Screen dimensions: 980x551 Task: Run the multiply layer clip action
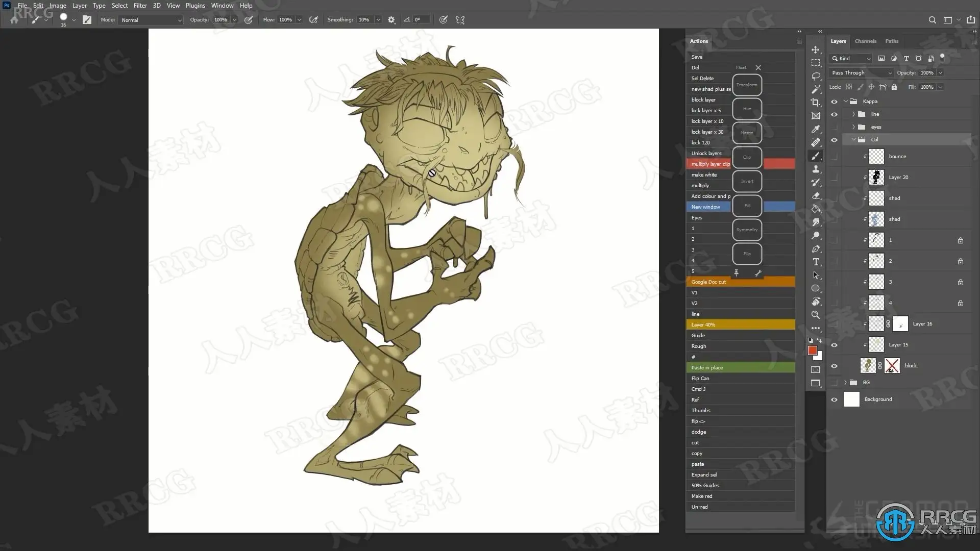click(710, 164)
